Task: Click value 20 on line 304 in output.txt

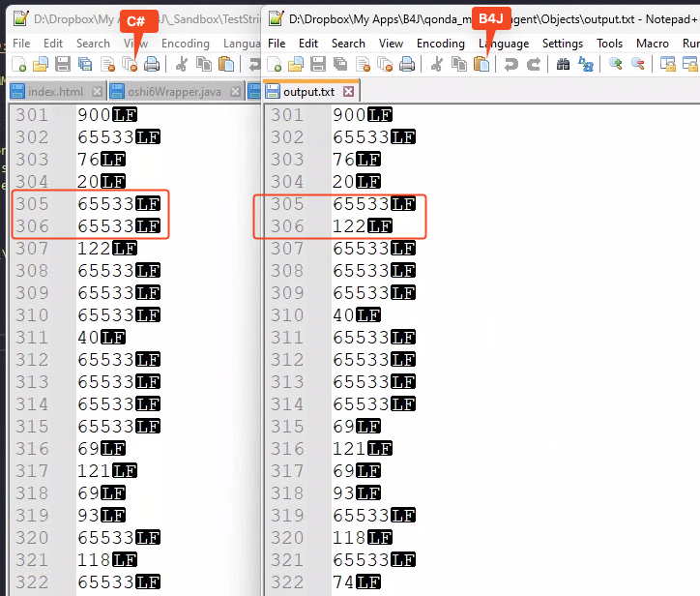Action: click(x=343, y=182)
